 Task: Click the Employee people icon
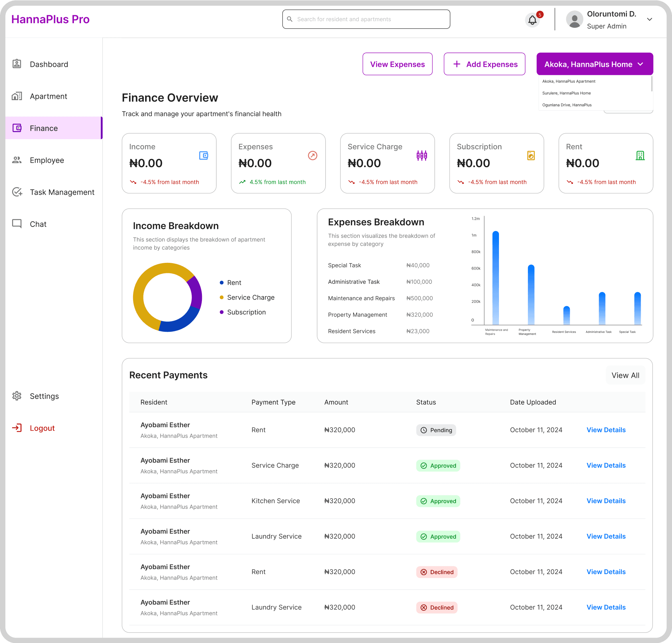17,160
